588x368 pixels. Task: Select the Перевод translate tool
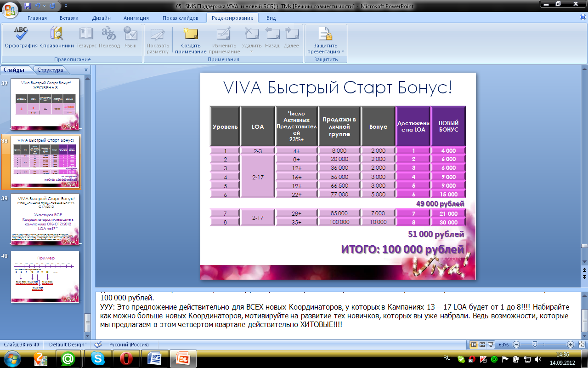tap(109, 37)
